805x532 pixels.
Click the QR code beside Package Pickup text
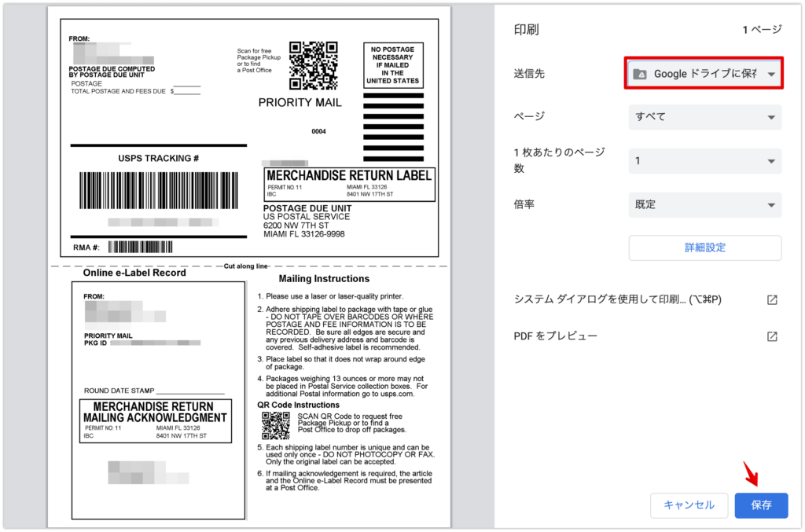pyautogui.click(x=313, y=65)
